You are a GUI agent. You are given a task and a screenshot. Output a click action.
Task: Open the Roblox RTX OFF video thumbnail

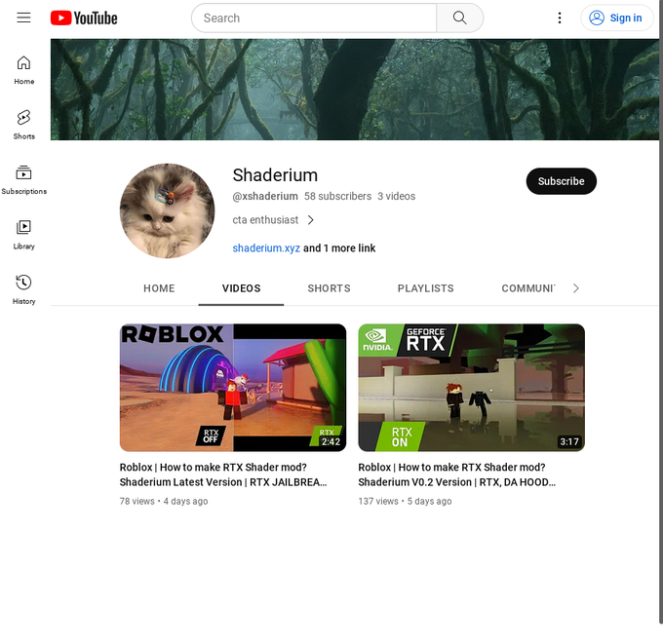[x=233, y=388]
